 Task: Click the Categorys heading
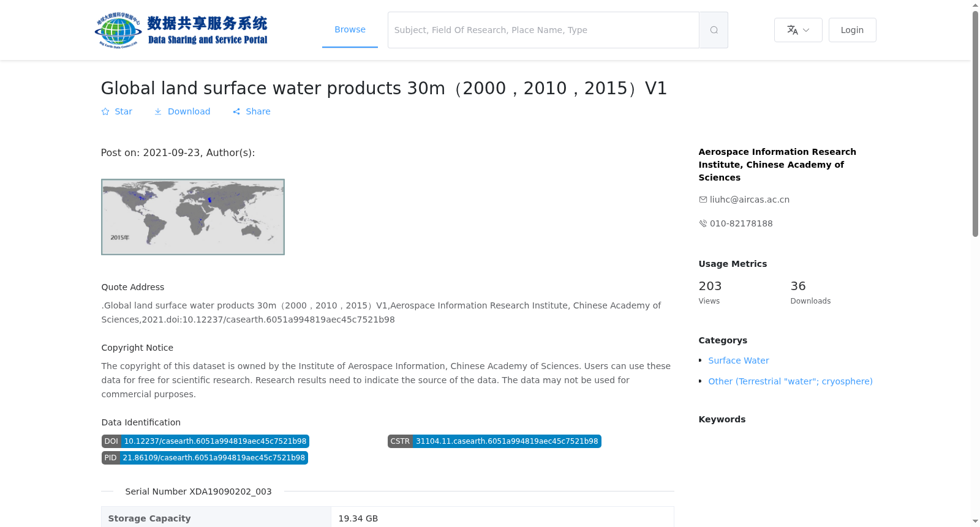coord(723,340)
